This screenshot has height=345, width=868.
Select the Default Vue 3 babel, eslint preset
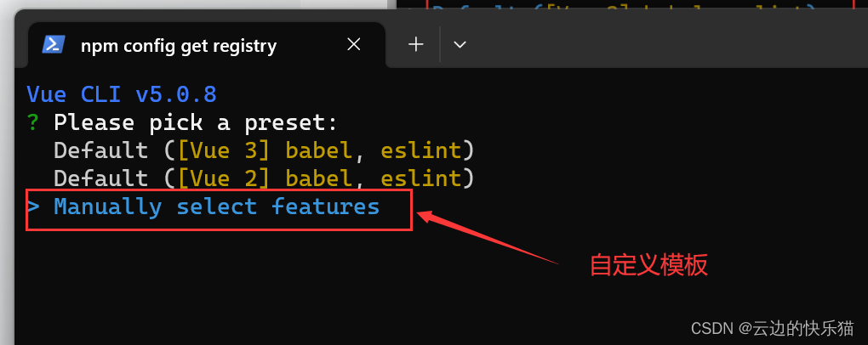coord(264,150)
